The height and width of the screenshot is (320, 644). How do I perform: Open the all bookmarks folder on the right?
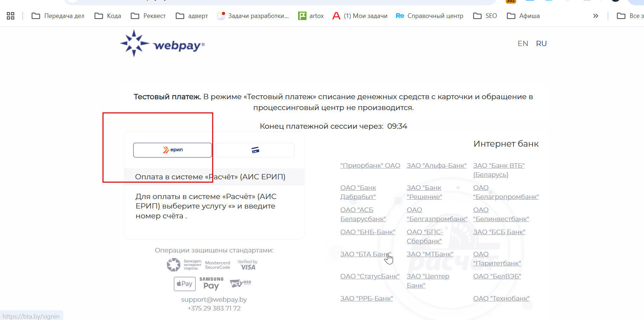pos(630,16)
